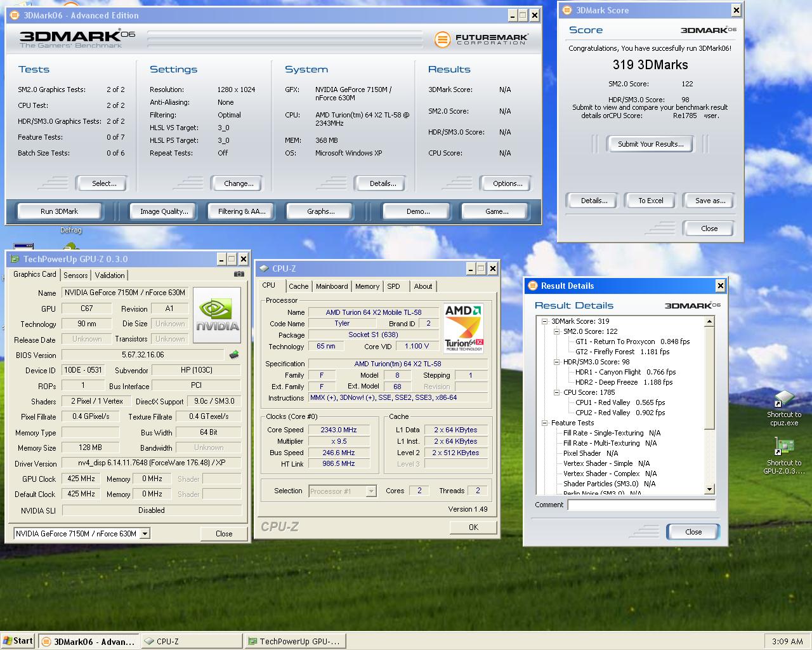This screenshot has height=650, width=812.
Task: Select GT1 - Return To Proxycon result row
Action: (x=632, y=342)
